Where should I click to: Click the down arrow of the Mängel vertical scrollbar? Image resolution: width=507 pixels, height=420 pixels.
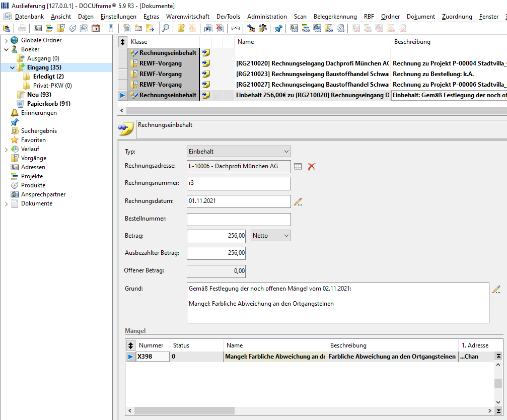[x=498, y=402]
